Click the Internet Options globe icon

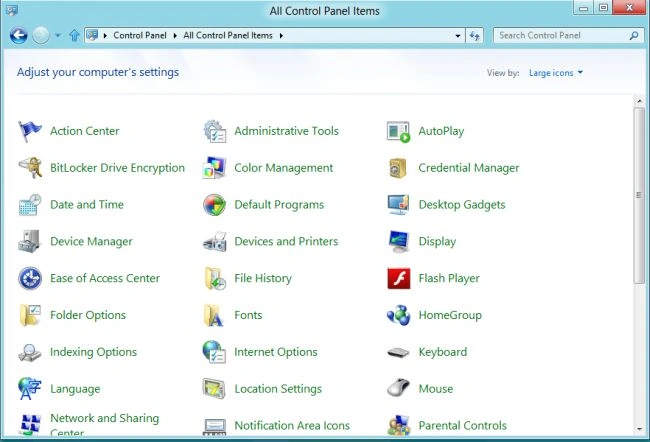(x=214, y=352)
